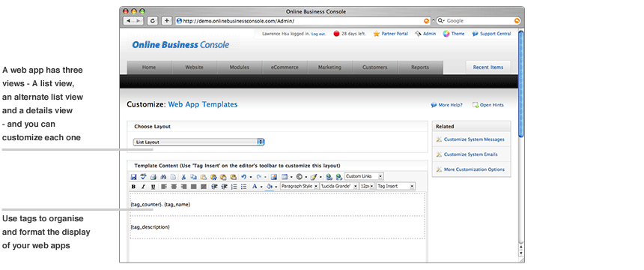Screen dimensions: 644x270
Task: Open the Lucida Grande font dropdown
Action: pos(338,186)
